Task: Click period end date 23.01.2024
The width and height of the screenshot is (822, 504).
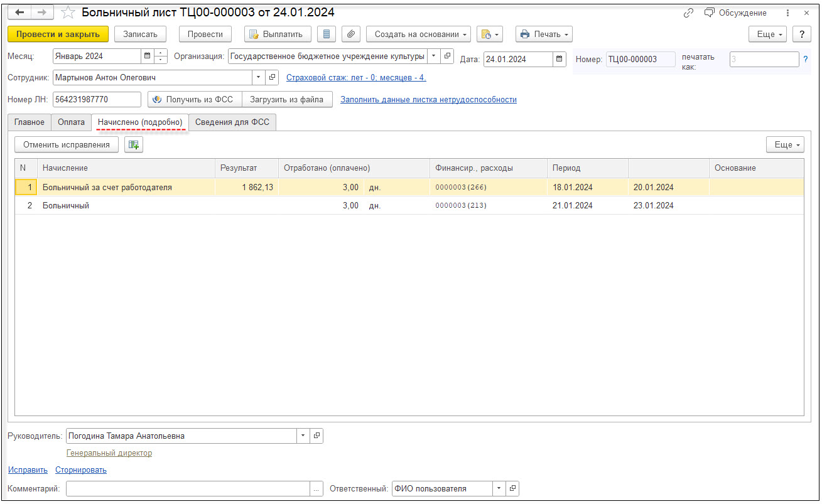Action: point(669,205)
